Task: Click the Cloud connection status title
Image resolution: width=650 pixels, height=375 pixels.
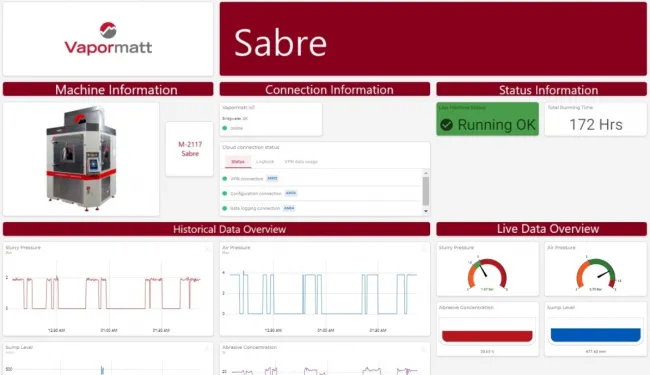Action: 250,147
